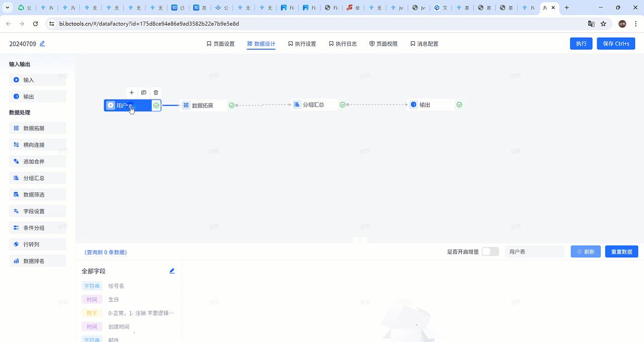Select the 横向连接 (horizontal join) tool

click(37, 144)
